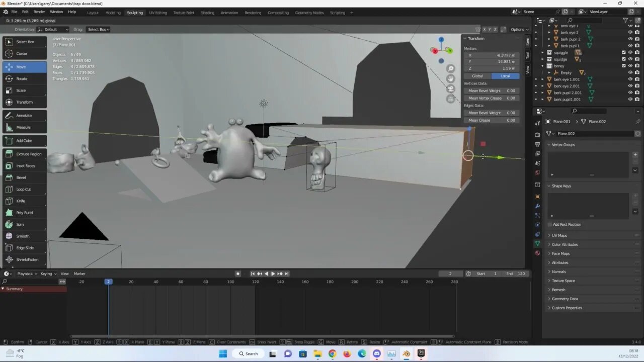644x362 pixels.
Task: Select the Bevel tool
Action: (24, 177)
